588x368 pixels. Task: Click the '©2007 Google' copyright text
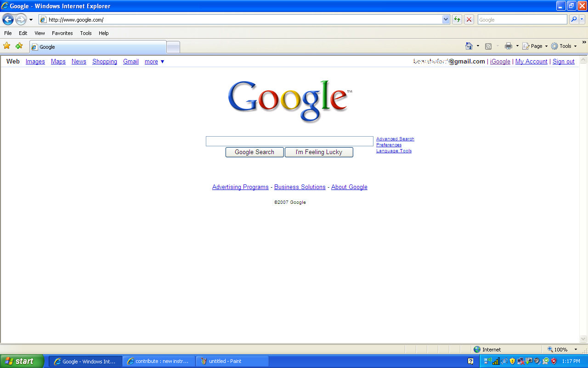click(x=290, y=202)
